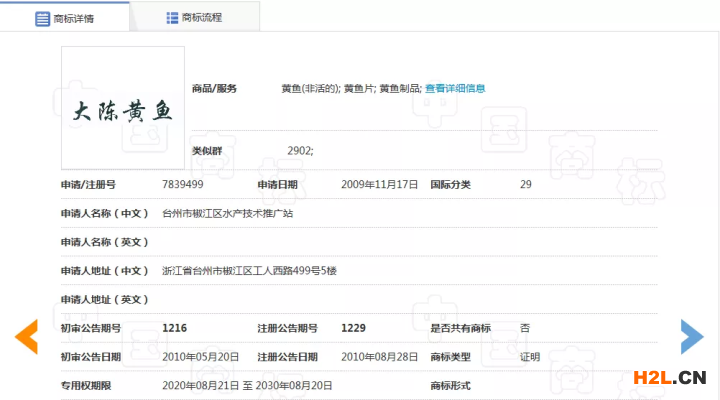Click the 注册公告期号 value 1229
Viewport: 720px width, 400px height.
354,328
